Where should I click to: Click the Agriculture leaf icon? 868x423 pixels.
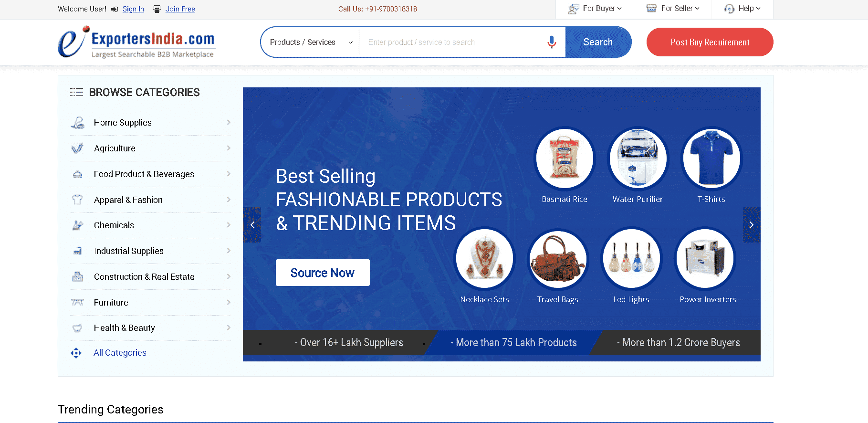(x=77, y=148)
